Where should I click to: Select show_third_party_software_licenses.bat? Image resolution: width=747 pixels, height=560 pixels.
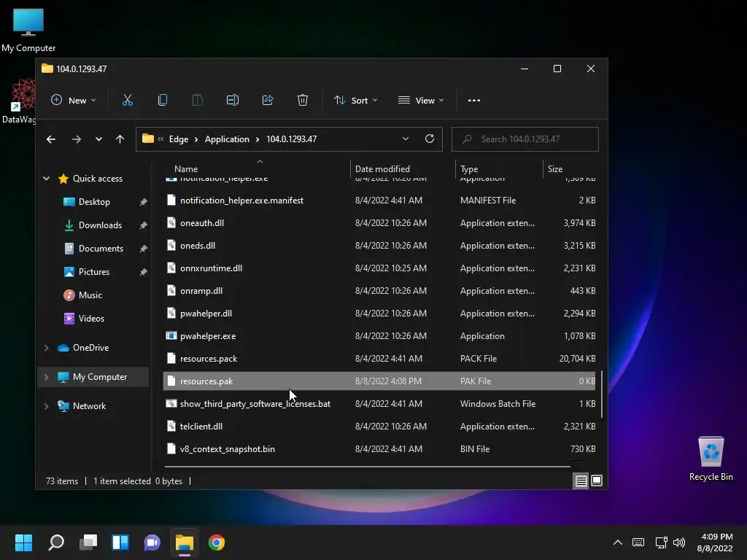coord(379,404)
